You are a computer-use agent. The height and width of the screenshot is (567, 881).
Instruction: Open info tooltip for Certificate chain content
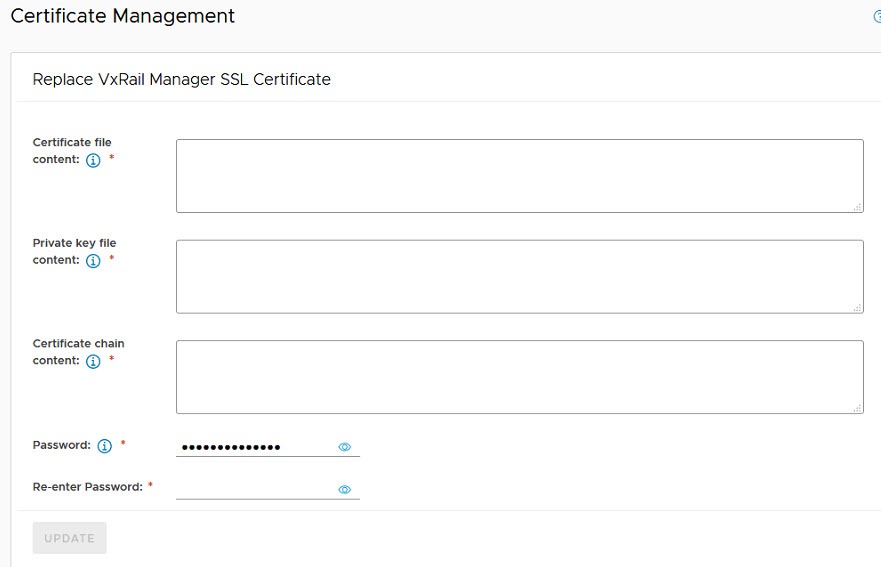93,361
